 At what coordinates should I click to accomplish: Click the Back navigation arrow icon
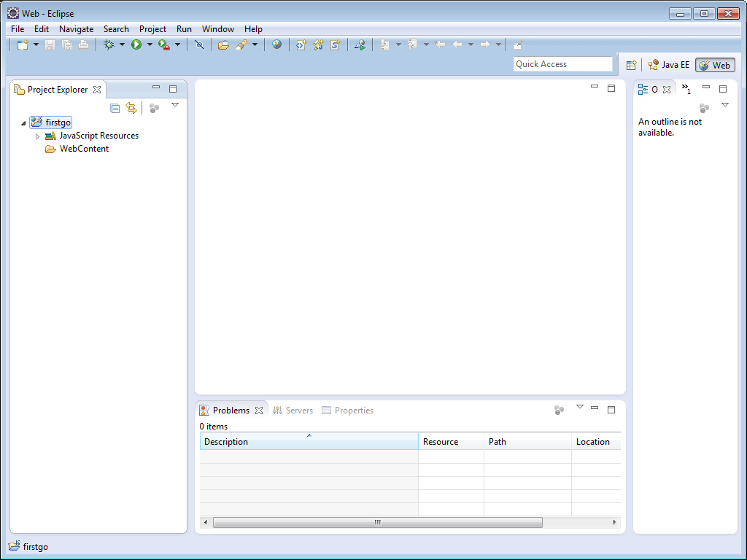(x=457, y=44)
